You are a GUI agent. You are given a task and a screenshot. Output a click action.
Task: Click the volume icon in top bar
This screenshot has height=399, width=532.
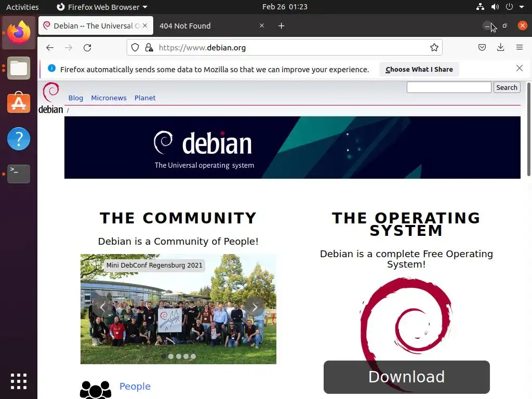point(495,7)
